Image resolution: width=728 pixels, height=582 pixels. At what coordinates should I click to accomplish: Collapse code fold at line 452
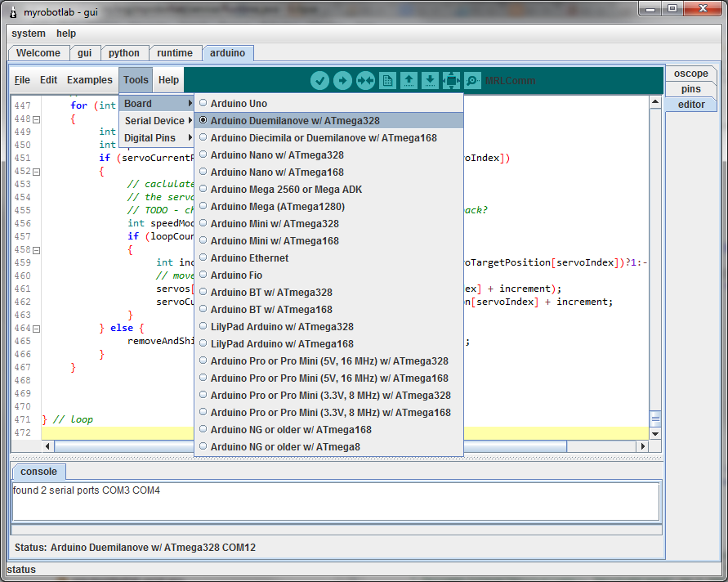coord(37,172)
